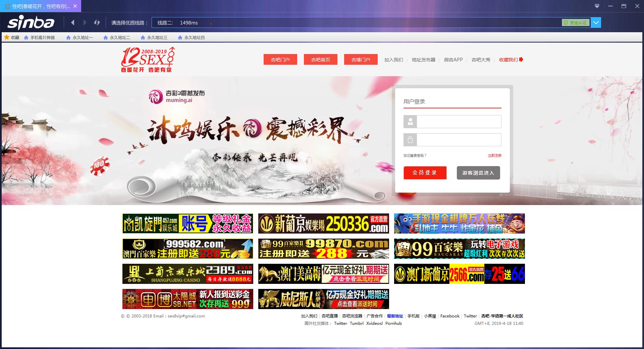Select the browser tab titled 性吧|春暖花开
Image resolution: width=644 pixels, height=349 pixels.
pos(40,6)
